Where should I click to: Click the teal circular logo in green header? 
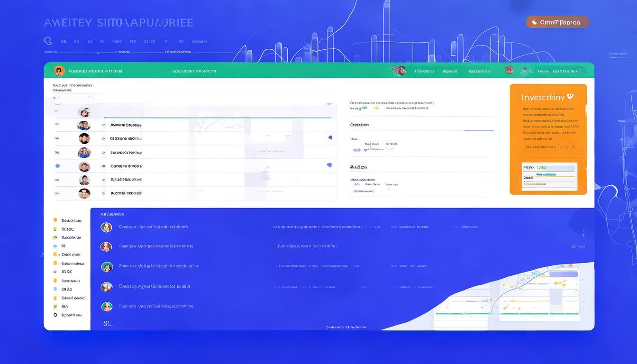tap(524, 71)
